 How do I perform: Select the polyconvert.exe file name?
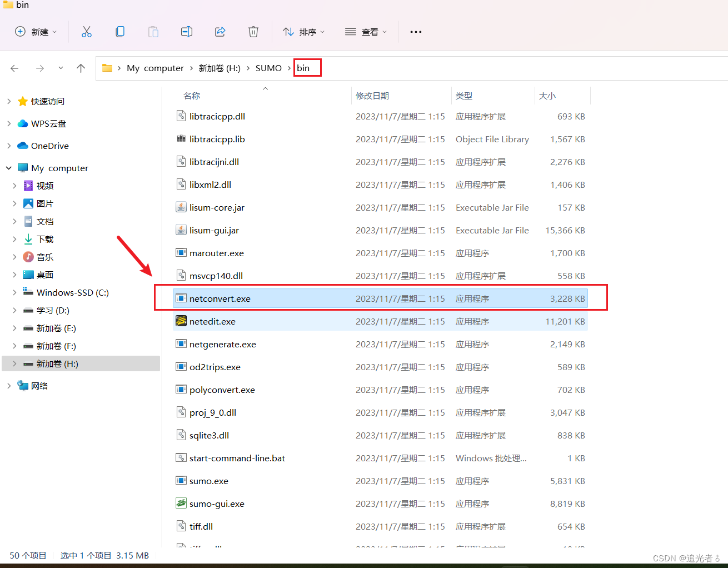222,390
